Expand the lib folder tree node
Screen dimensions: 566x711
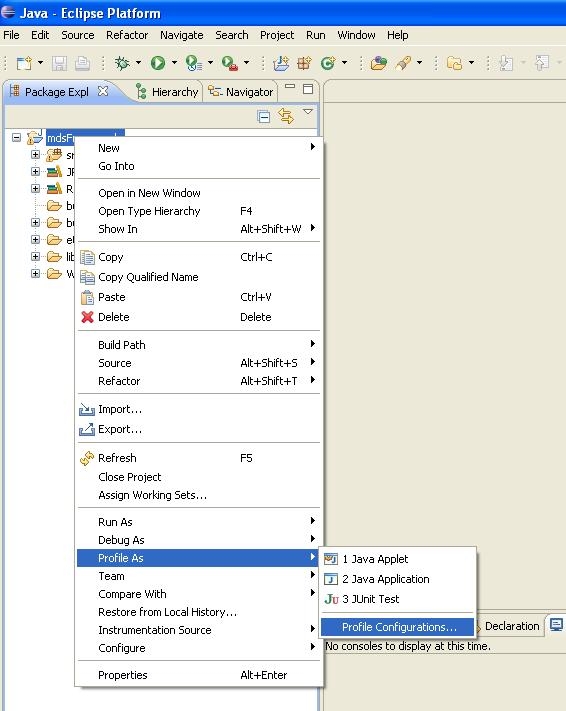click(35, 257)
